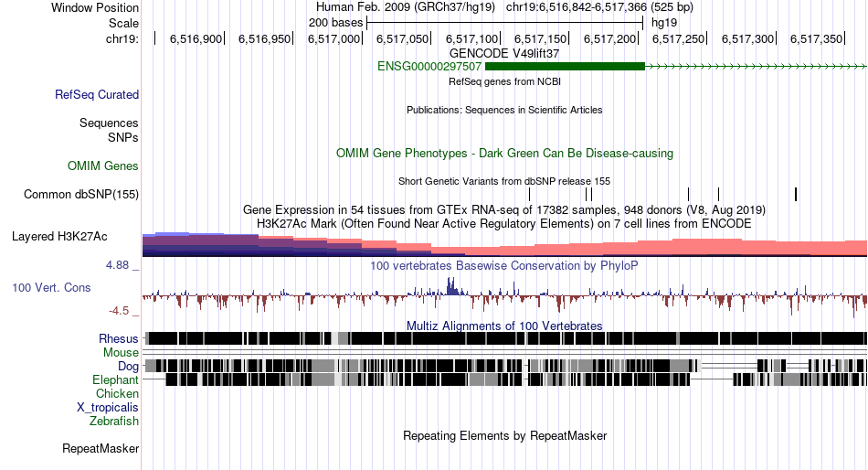Click the GENCODE V49lift37 track title

(x=504, y=54)
